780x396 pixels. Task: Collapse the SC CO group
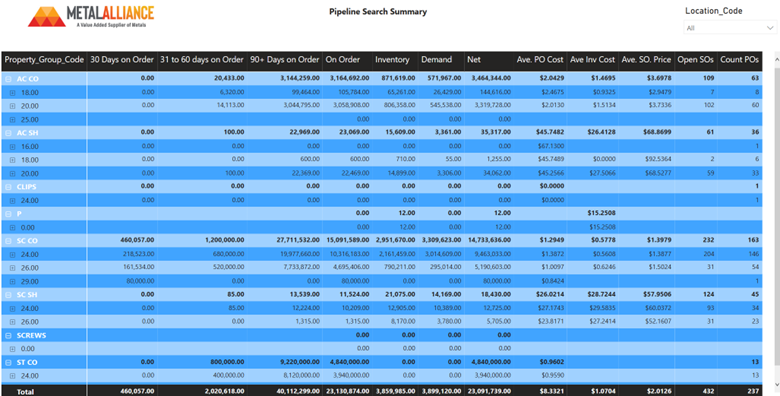pos(8,240)
